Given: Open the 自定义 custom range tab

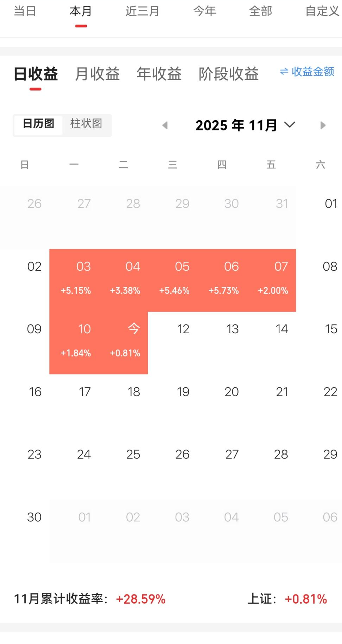Looking at the screenshot, I should [x=322, y=11].
